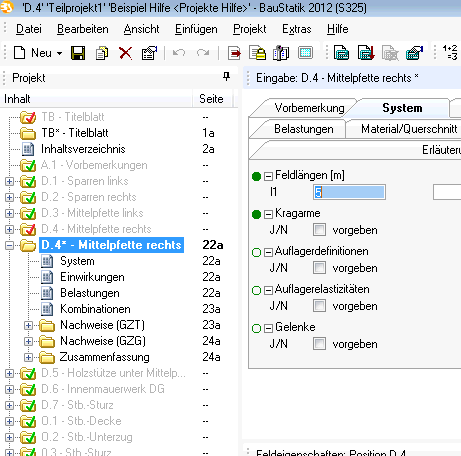The width and height of the screenshot is (461, 456).
Task: Click the l1 field length input
Action: tap(349, 192)
